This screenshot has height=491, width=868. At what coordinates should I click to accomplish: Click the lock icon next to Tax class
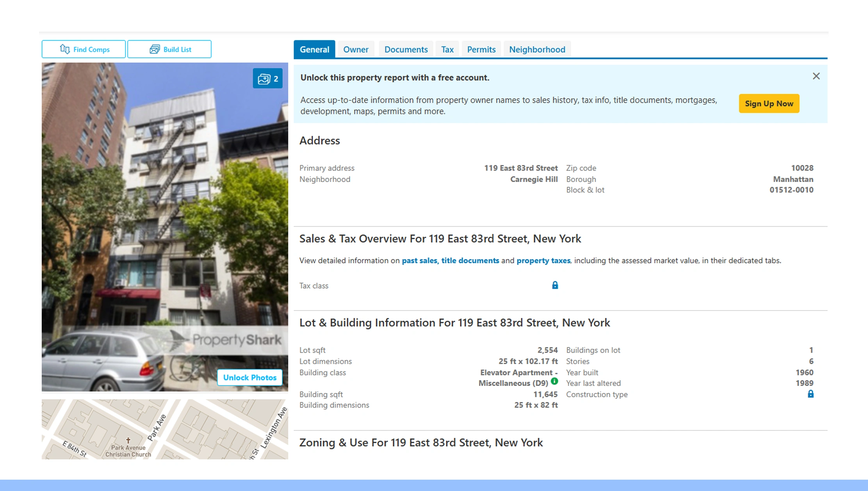coord(555,285)
